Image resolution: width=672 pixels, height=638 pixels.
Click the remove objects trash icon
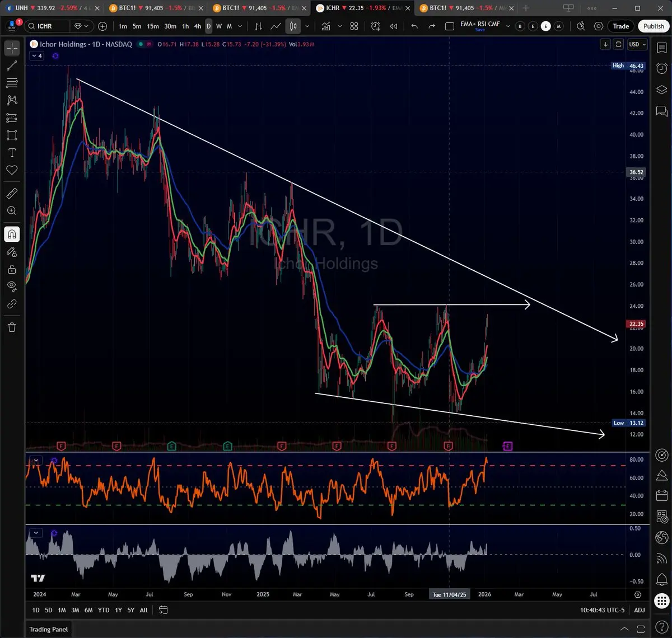coord(12,327)
